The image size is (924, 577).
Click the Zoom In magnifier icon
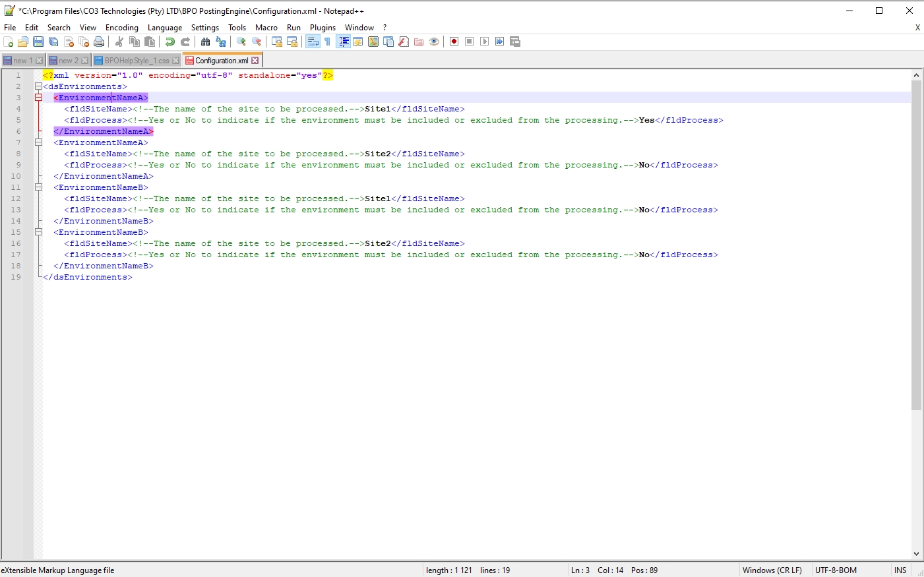(x=241, y=42)
